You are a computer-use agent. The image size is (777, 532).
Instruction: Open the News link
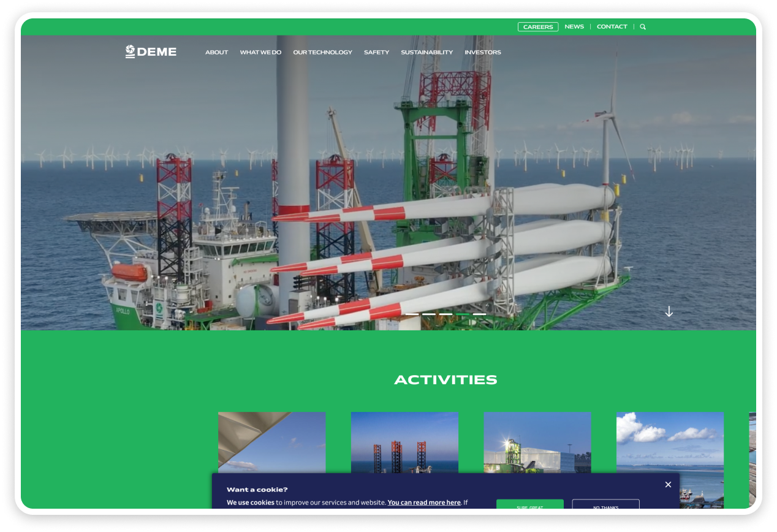point(574,27)
